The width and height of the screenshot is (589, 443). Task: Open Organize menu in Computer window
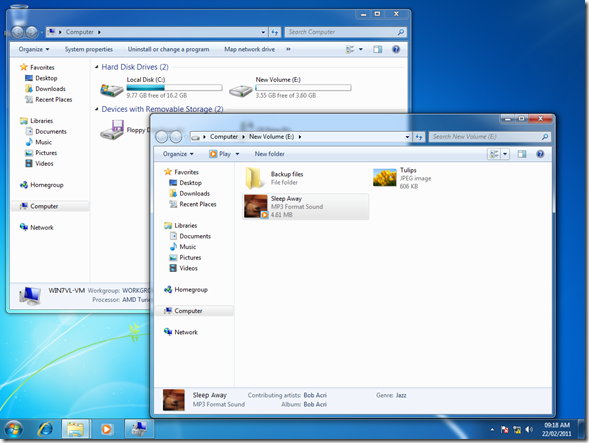coord(34,49)
